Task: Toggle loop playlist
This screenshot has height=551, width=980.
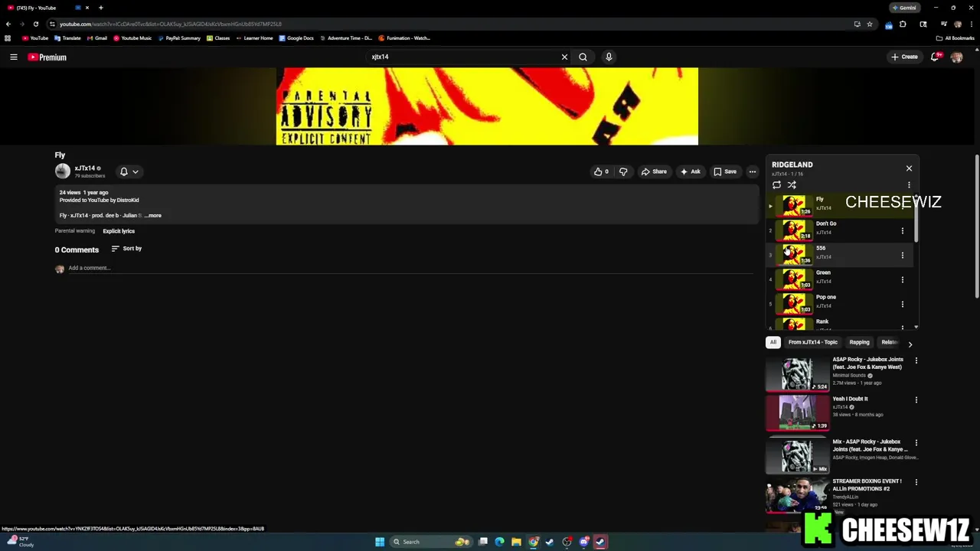Action: click(776, 184)
